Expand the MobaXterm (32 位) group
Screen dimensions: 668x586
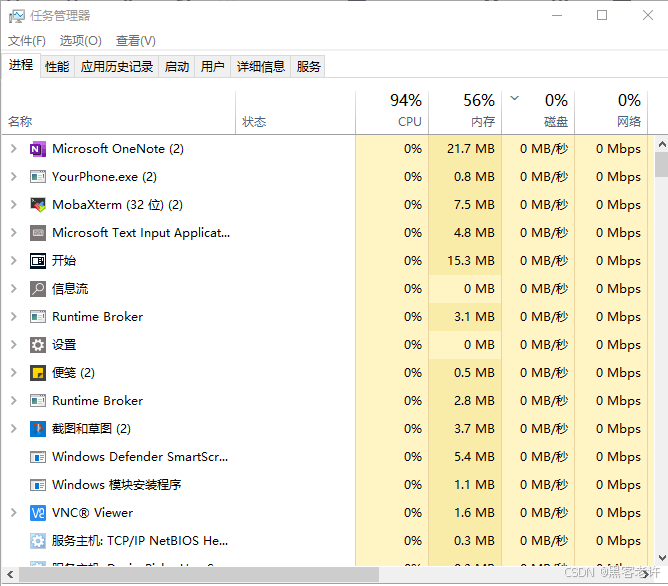14,205
